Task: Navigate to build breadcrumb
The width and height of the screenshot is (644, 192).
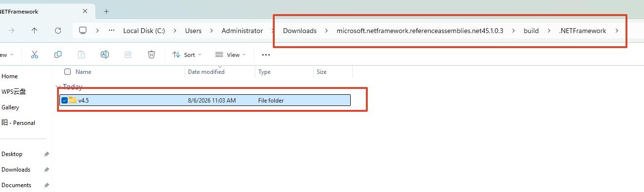Action: 531,31
